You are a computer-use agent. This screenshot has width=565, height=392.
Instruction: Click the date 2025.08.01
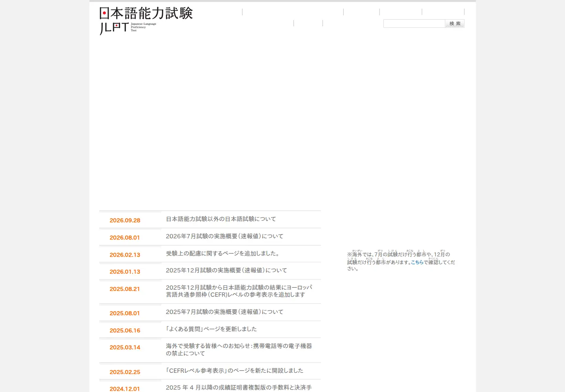[125, 313]
